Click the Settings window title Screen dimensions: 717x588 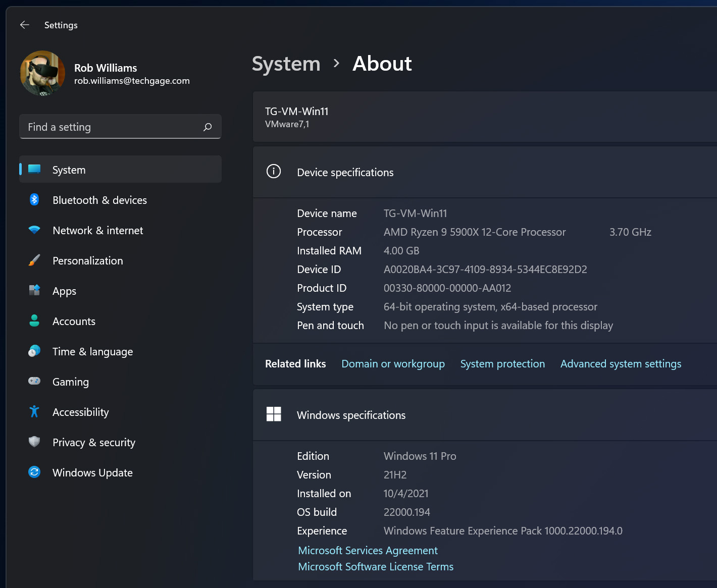coord(61,25)
